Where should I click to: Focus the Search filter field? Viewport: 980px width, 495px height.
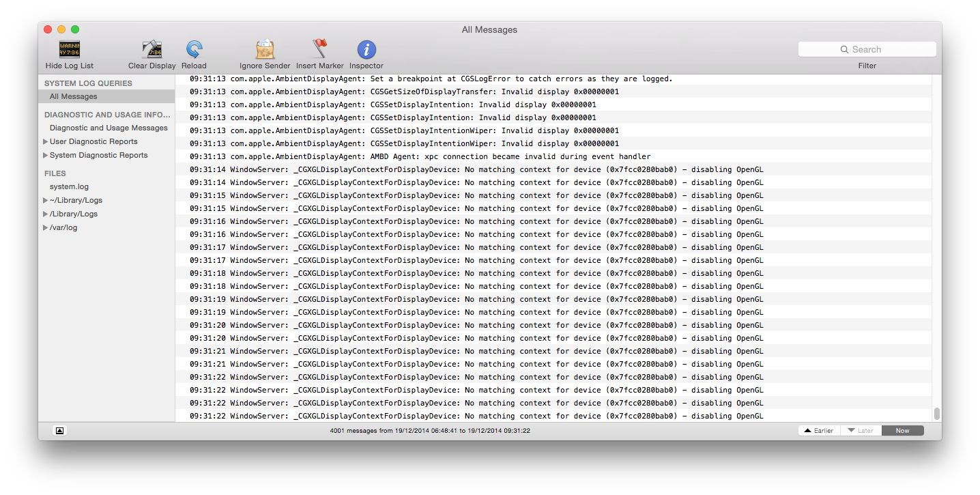tap(867, 49)
